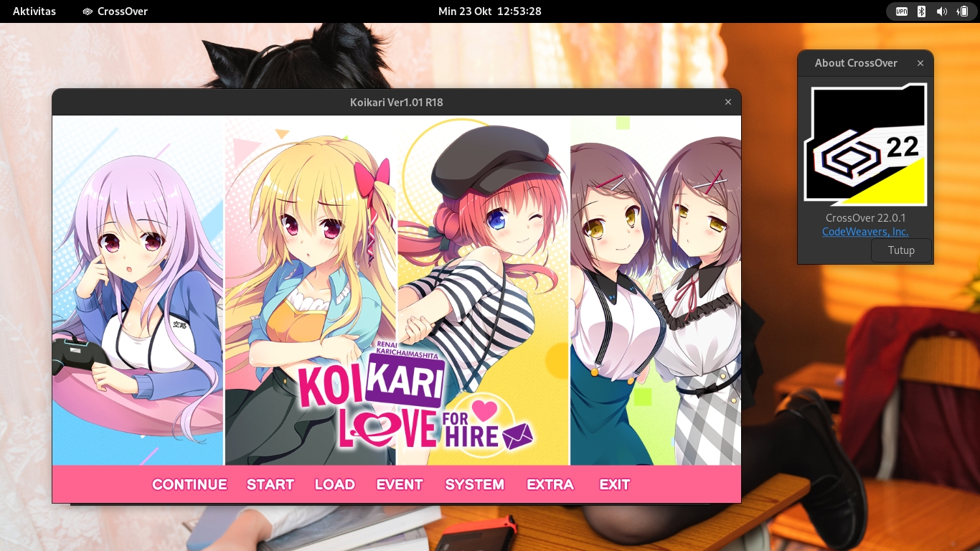Viewport: 980px width, 551px height.
Task: Click the volume speaker icon
Action: point(942,11)
